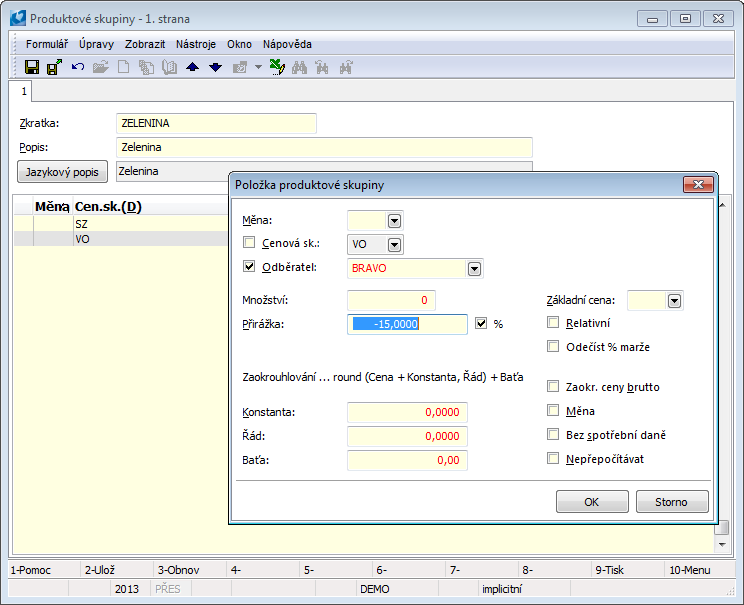Click the open book icon in toolbar
Viewport: 744px width, 605px height.
click(169, 67)
